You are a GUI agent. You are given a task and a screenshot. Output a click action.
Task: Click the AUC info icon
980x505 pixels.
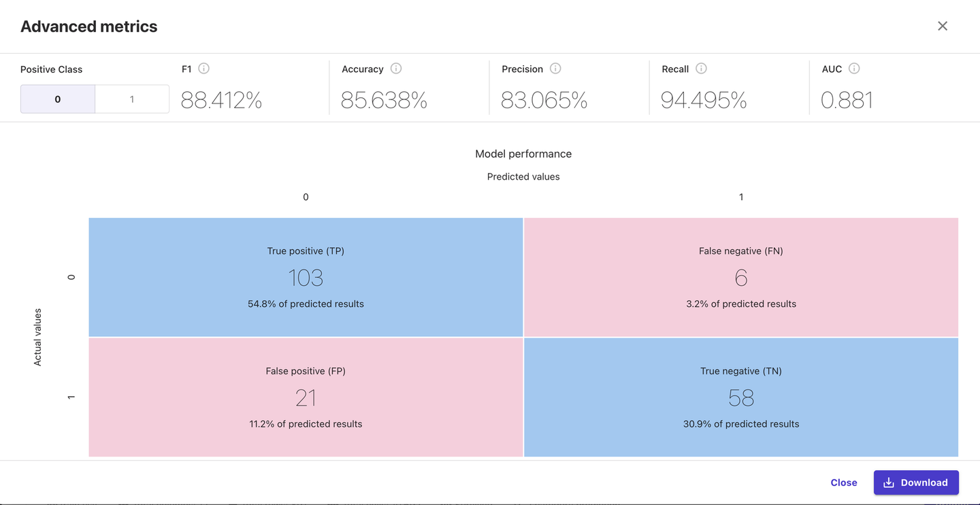click(854, 69)
